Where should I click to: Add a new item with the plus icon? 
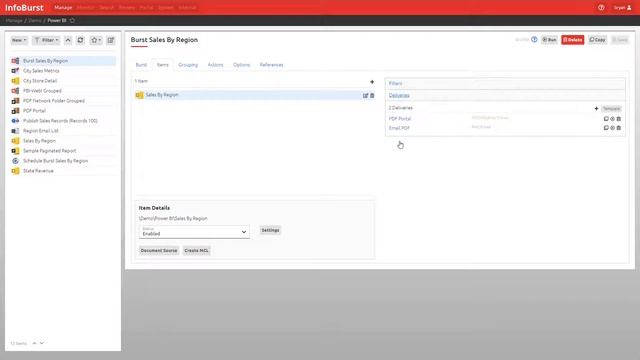tap(372, 82)
